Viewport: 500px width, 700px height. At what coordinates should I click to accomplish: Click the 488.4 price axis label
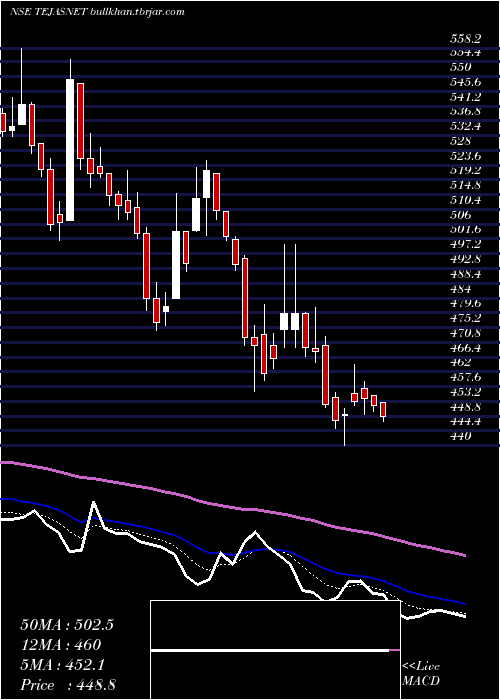point(465,274)
